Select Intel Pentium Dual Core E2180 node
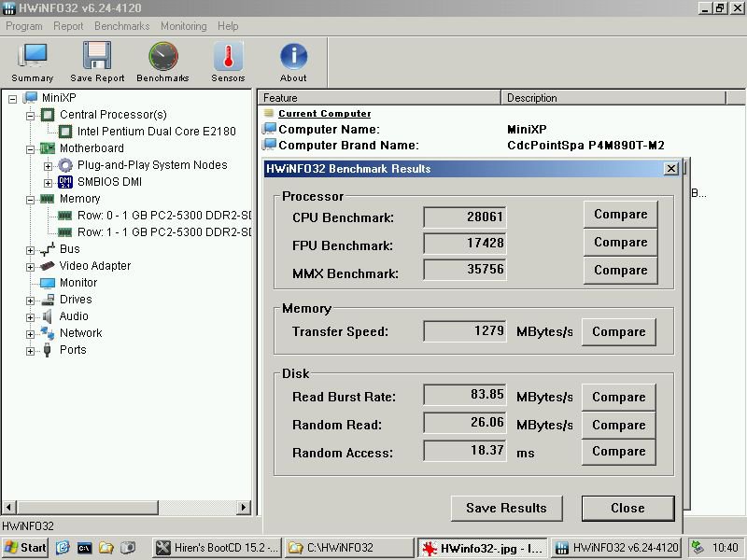This screenshot has height=560, width=747. point(156,132)
